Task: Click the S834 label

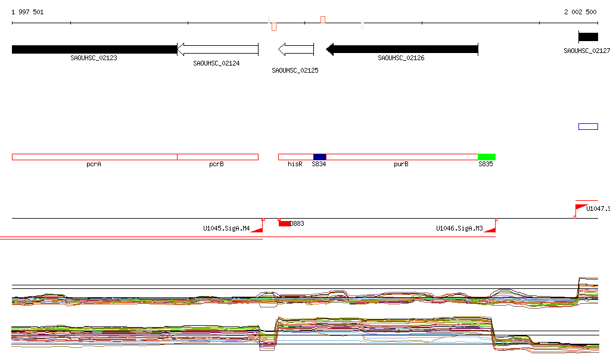Action: (319, 164)
